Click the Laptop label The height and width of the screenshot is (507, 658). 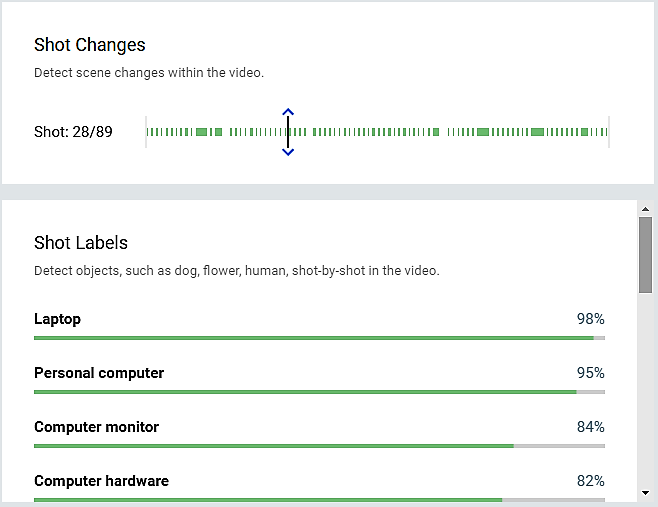(x=57, y=319)
